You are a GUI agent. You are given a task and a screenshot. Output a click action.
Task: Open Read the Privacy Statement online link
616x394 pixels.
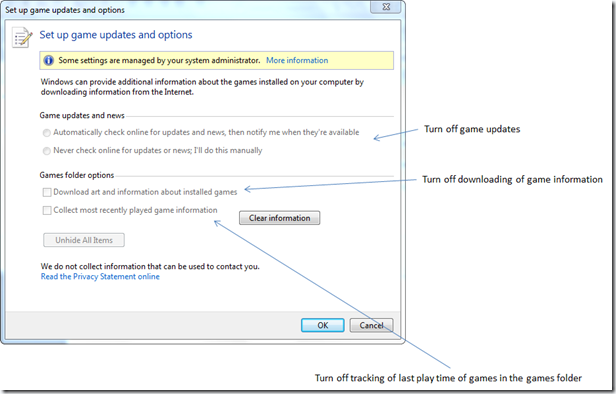100,277
